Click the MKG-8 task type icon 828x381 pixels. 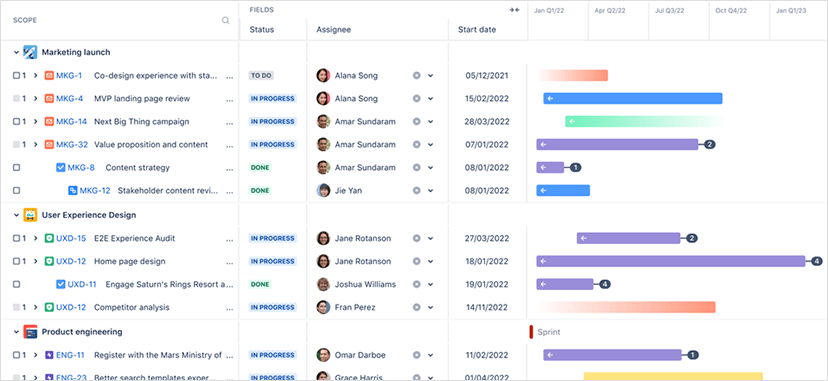coord(61,168)
